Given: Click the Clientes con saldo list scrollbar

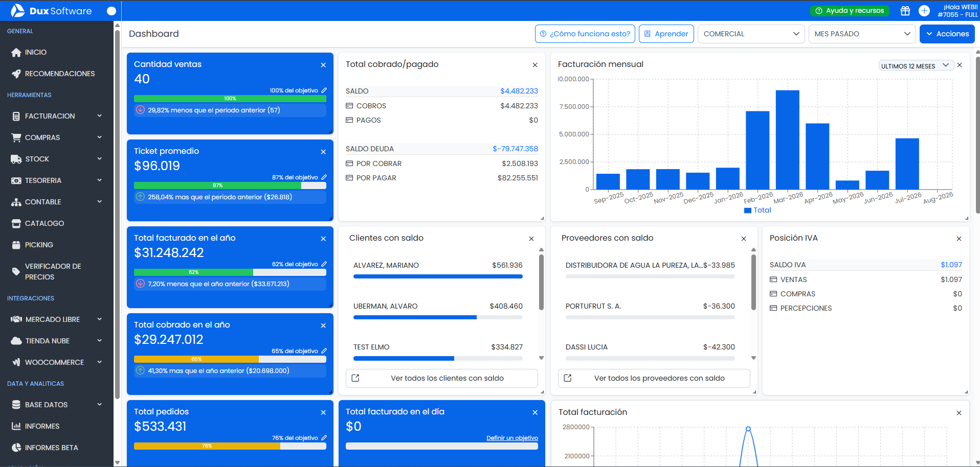Looking at the screenshot, I should pos(541,282).
